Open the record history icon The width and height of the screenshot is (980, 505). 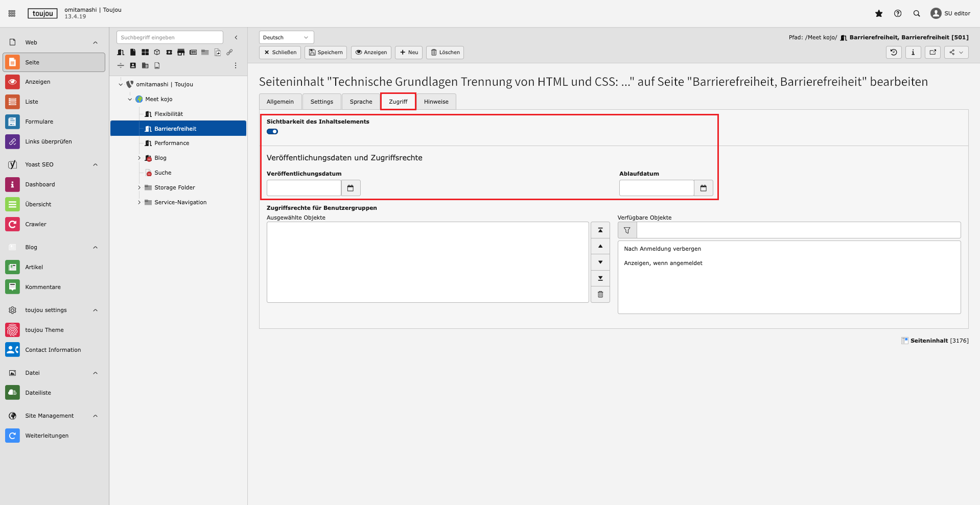click(894, 52)
